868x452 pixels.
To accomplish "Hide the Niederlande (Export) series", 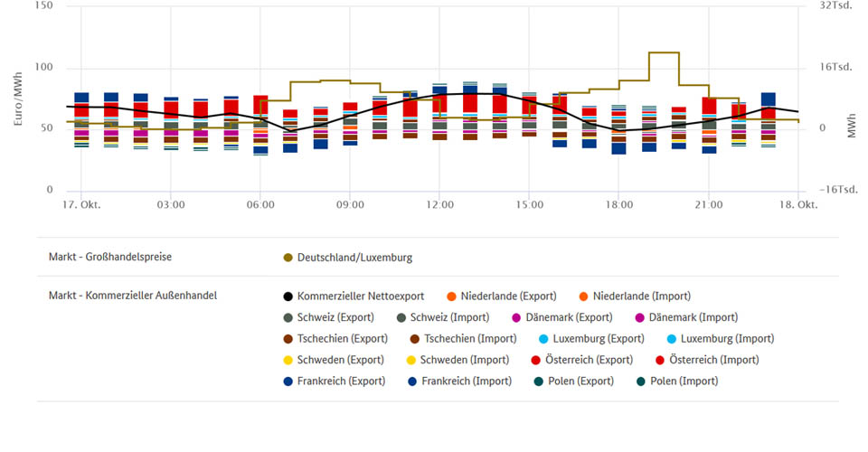I will (x=502, y=296).
